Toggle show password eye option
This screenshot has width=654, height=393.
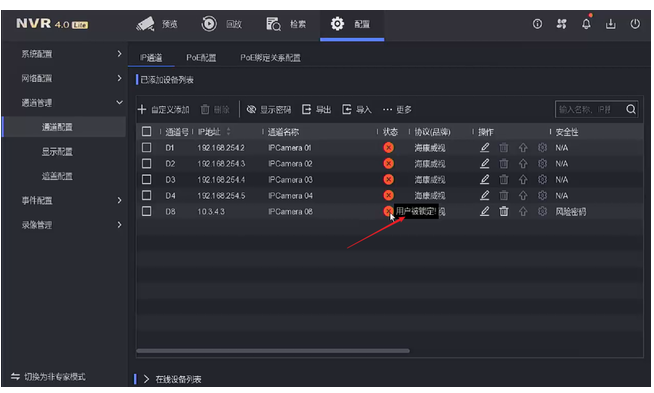pyautogui.click(x=269, y=110)
